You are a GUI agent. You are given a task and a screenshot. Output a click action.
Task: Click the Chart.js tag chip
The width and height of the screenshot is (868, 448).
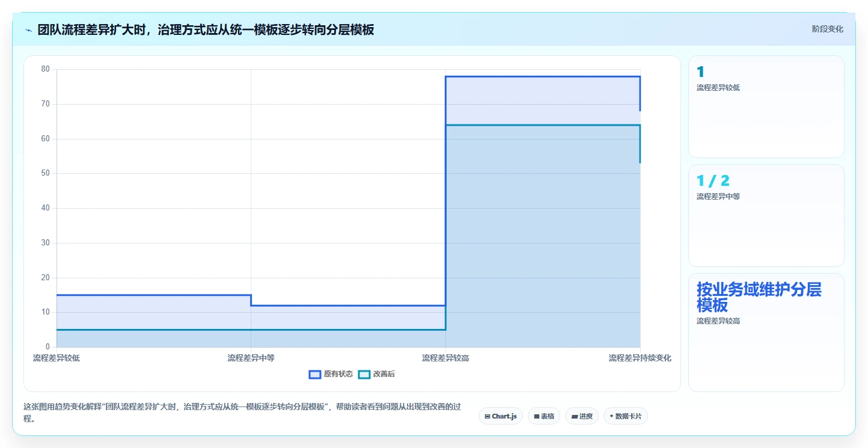pos(501,416)
